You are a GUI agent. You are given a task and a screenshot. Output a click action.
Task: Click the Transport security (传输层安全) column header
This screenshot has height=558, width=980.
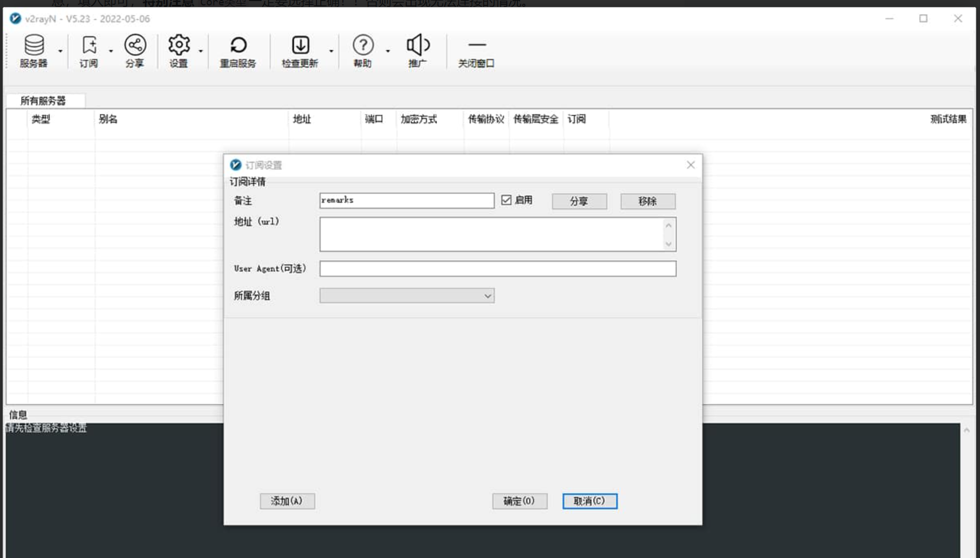click(x=535, y=119)
